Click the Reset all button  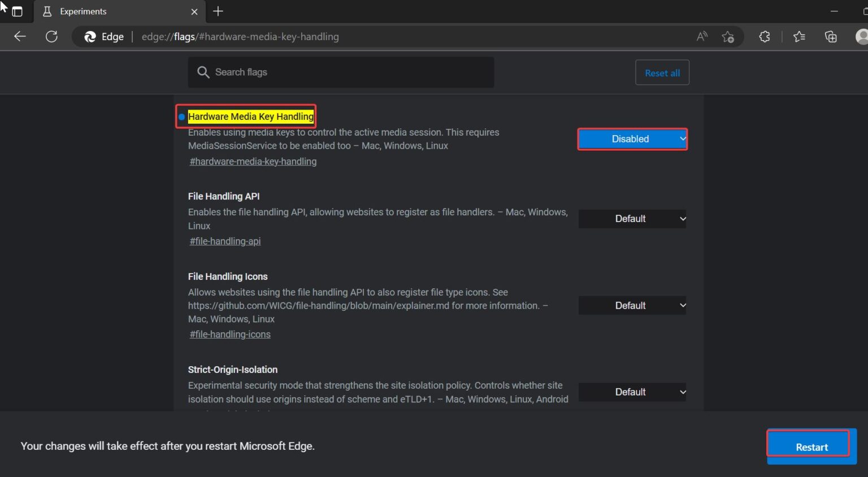tap(662, 72)
